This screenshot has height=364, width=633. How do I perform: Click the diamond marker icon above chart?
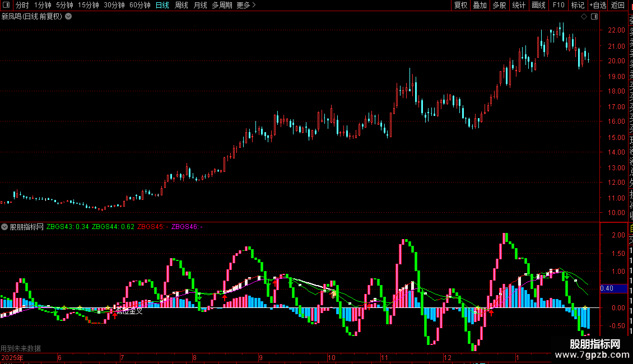point(584,17)
